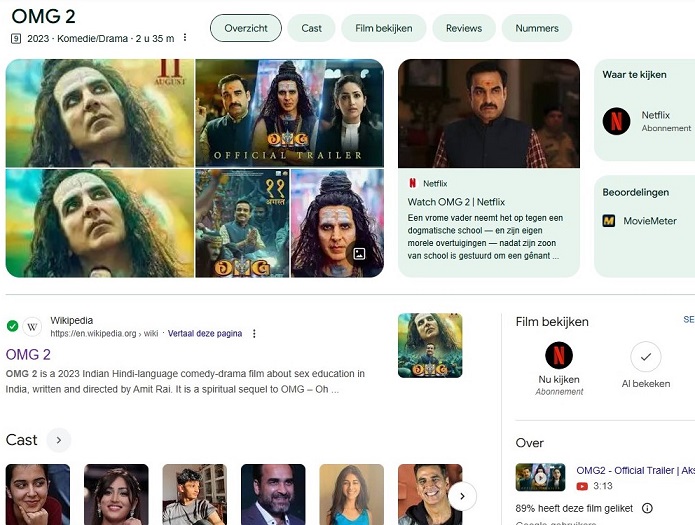
Task: Open the Netflix still of man in vest
Action: coord(489,113)
